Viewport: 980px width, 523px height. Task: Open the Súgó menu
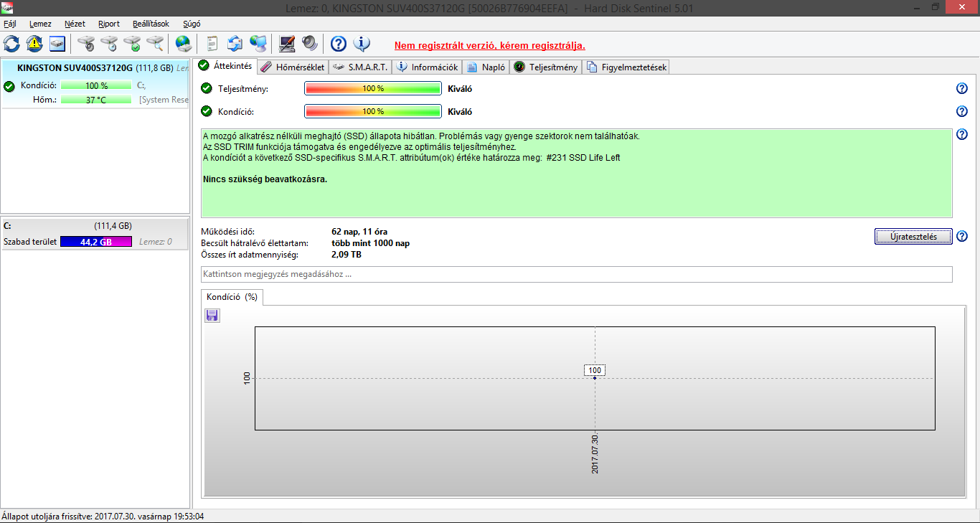coord(192,24)
